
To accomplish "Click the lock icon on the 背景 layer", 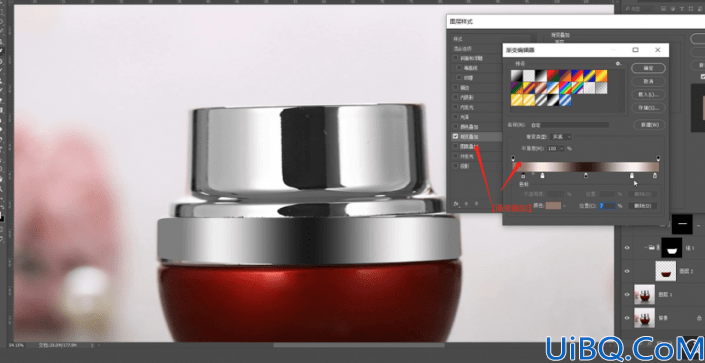I will 699,318.
